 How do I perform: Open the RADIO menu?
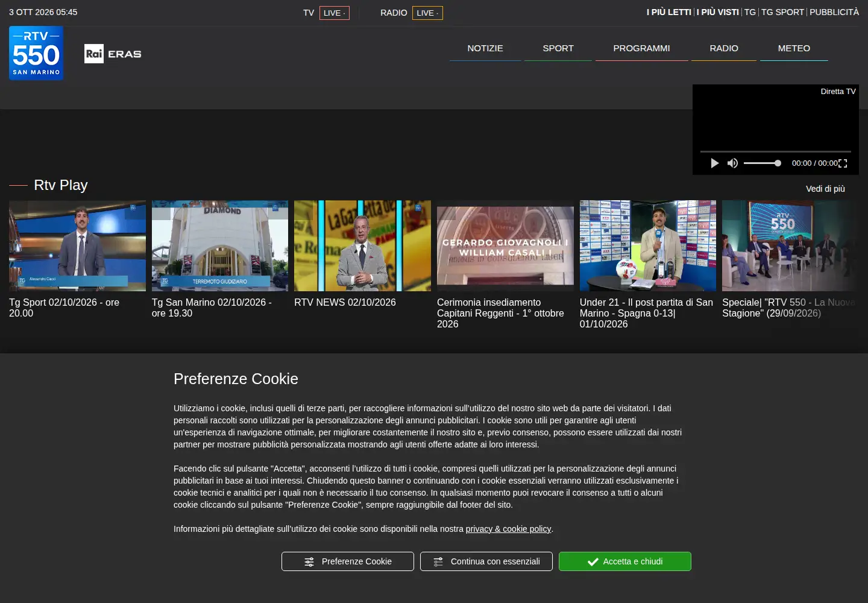tap(724, 48)
